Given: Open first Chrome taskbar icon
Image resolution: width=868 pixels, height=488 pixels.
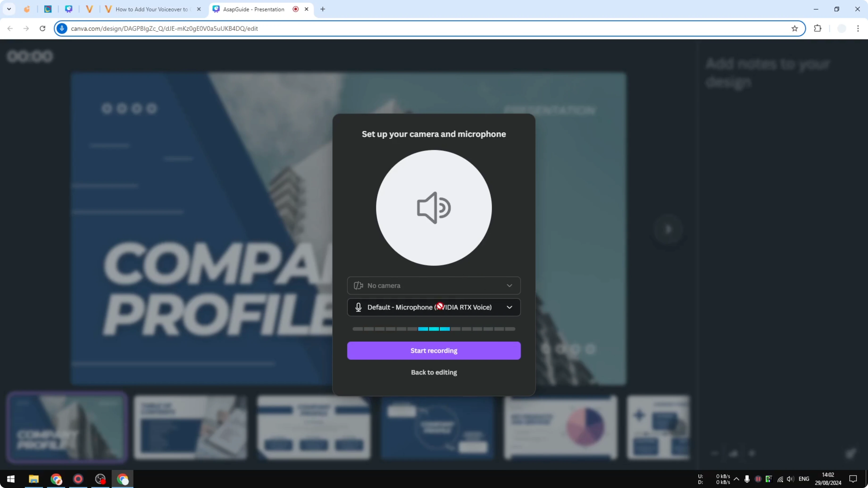Looking at the screenshot, I should pyautogui.click(x=56, y=479).
